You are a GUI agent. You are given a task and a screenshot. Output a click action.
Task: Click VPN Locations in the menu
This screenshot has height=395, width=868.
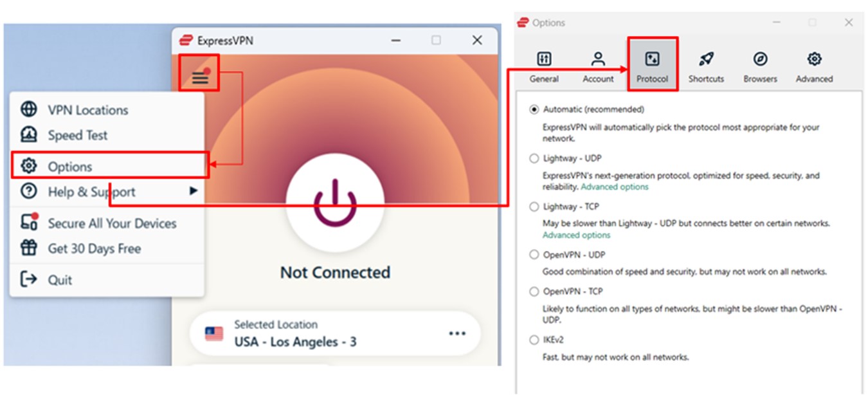pyautogui.click(x=86, y=109)
